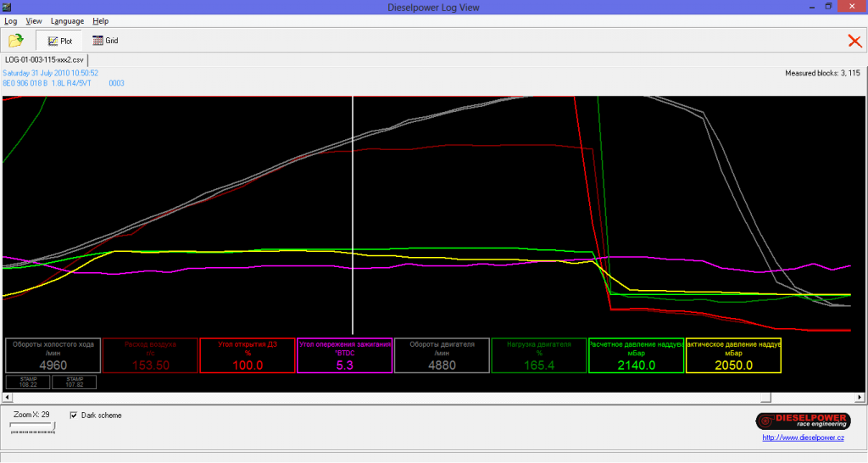Toggle the yellow actual boost 2050.0 channel box
Image resolution: width=868 pixels, height=463 pixels.
(x=732, y=355)
